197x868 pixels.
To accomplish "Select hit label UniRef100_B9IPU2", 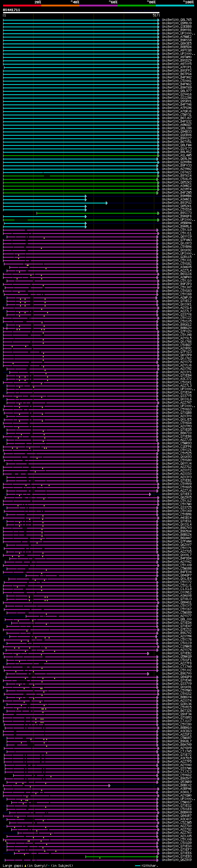I will pyautogui.click(x=177, y=203).
